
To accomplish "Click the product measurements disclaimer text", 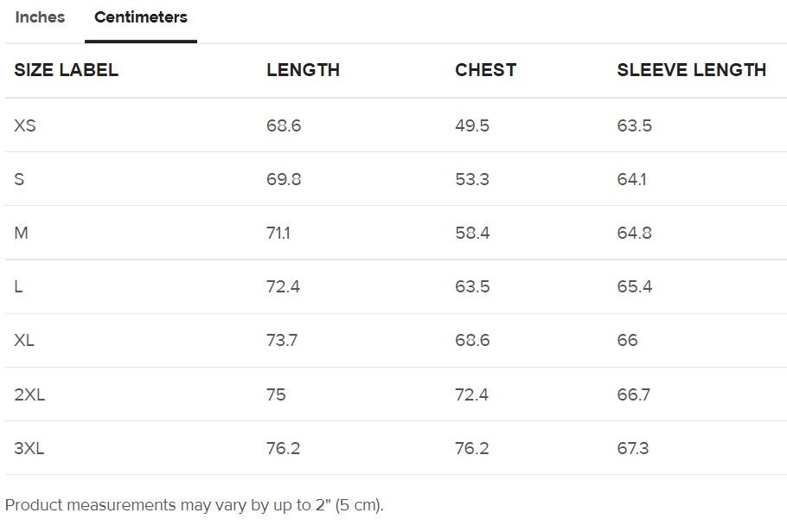I will 195,505.
